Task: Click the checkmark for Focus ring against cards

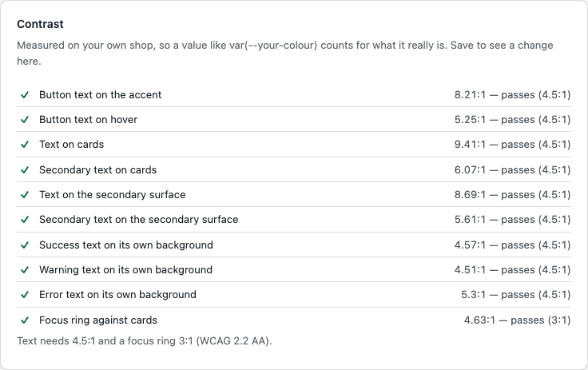Action: [x=25, y=320]
